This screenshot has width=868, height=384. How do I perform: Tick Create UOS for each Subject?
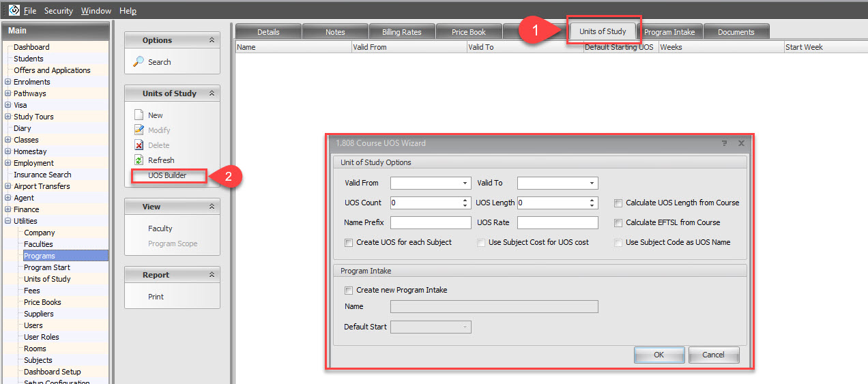(349, 242)
